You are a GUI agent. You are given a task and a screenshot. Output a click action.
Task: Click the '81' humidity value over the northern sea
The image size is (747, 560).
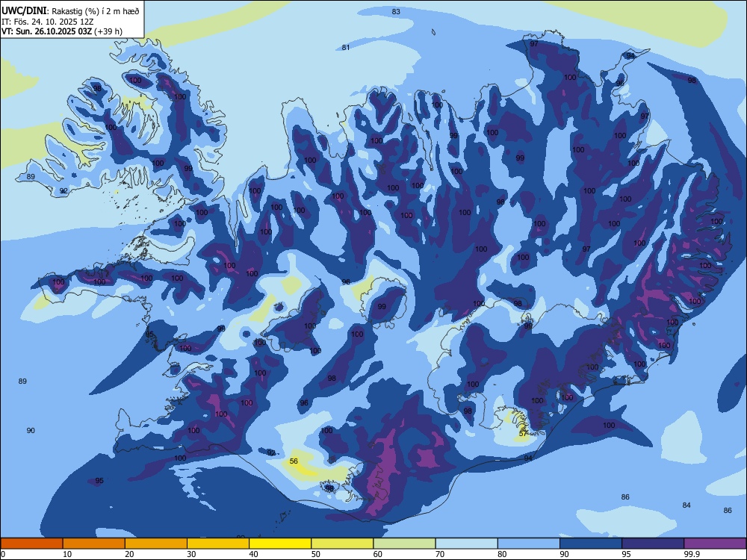click(346, 47)
